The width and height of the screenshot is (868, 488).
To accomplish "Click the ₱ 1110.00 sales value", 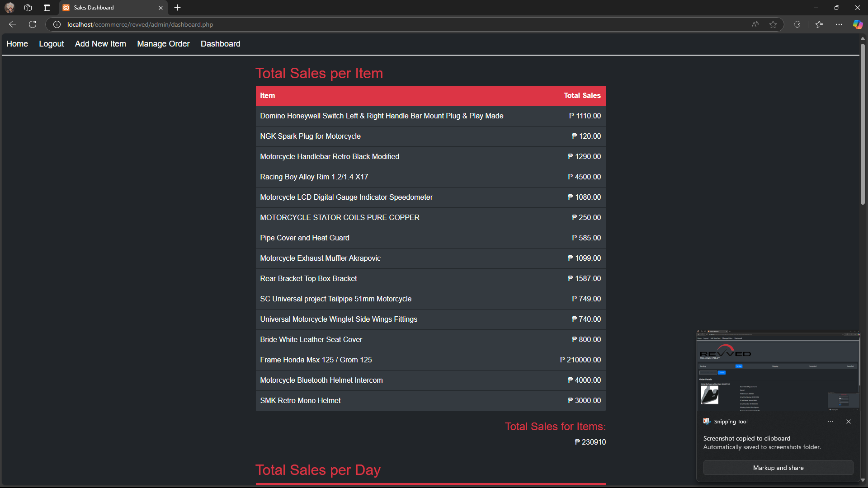I will [x=585, y=116].
